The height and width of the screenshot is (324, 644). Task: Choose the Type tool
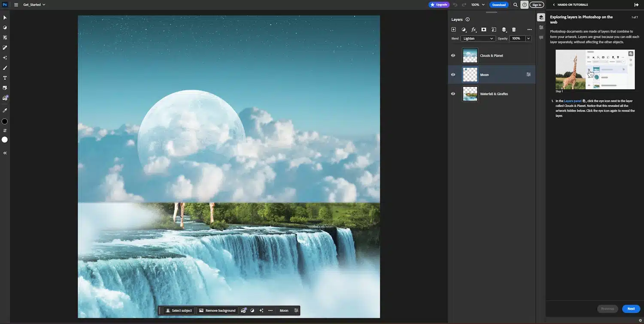[5, 78]
